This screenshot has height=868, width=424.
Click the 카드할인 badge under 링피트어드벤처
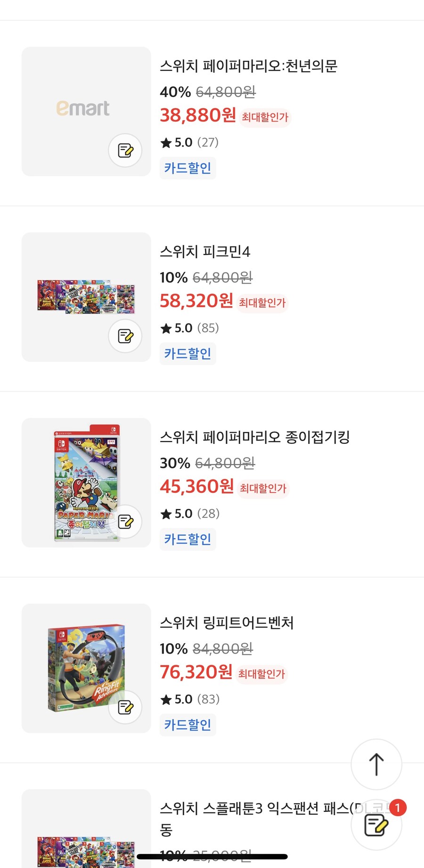click(x=188, y=725)
